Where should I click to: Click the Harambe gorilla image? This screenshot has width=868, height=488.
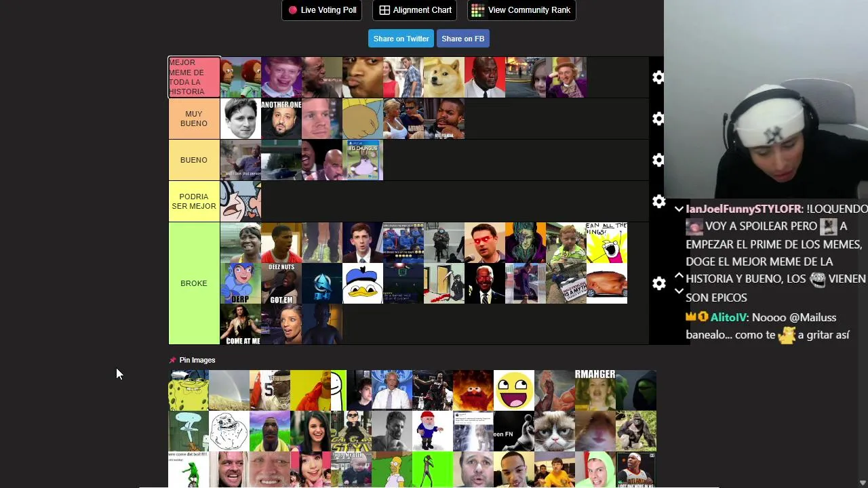click(x=636, y=431)
